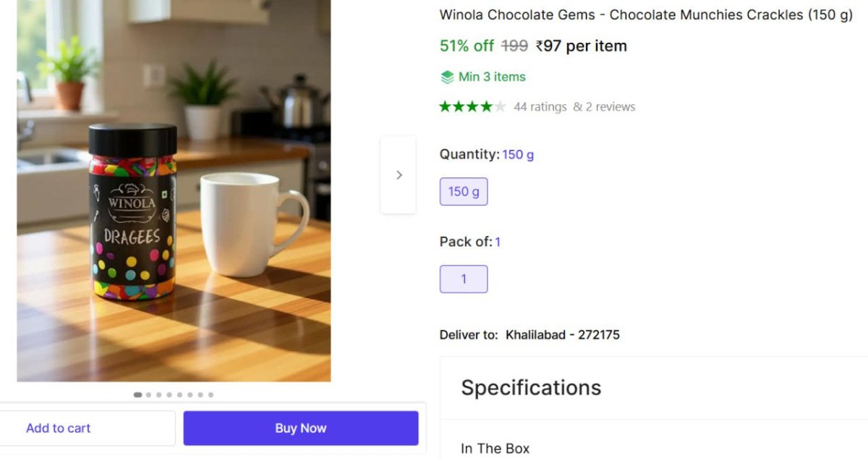Open the 44 ratings link
The image size is (868, 461).
pos(540,106)
